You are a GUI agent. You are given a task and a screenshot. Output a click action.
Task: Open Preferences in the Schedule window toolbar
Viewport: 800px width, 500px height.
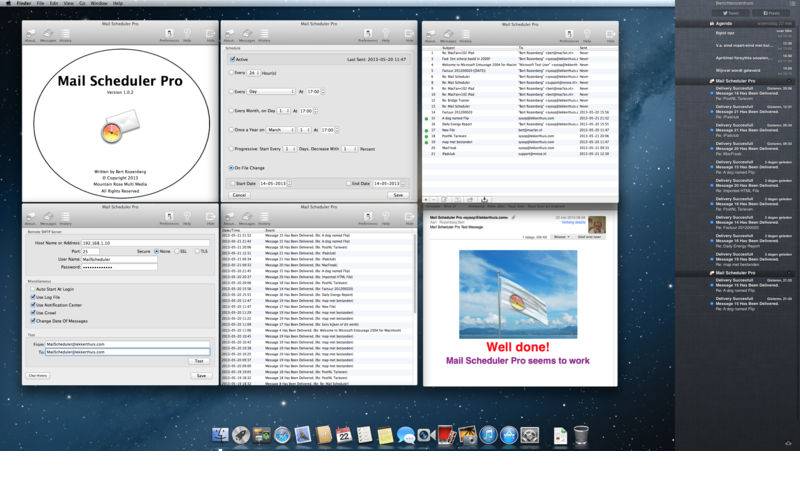[368, 35]
